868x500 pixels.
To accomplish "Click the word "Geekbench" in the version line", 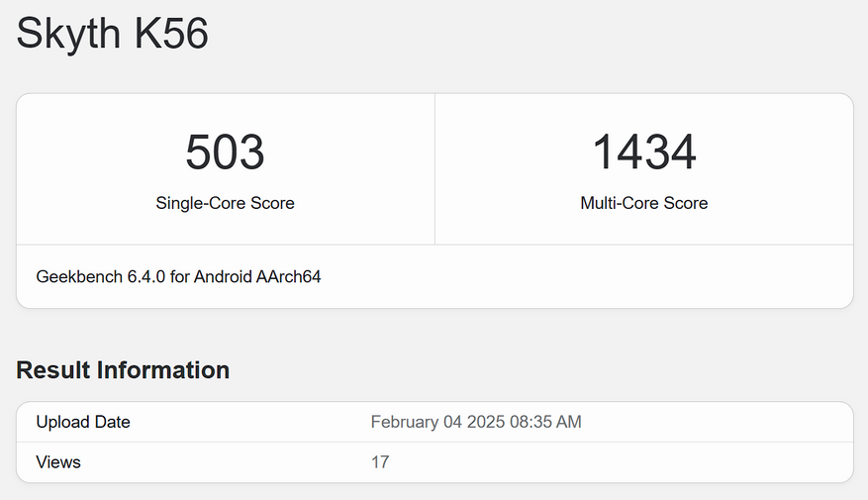I will [79, 277].
